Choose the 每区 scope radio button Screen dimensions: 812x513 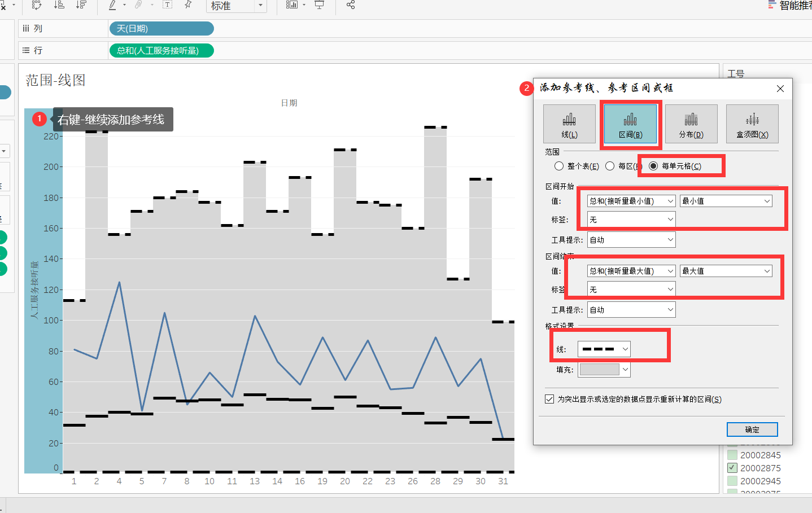pos(610,166)
